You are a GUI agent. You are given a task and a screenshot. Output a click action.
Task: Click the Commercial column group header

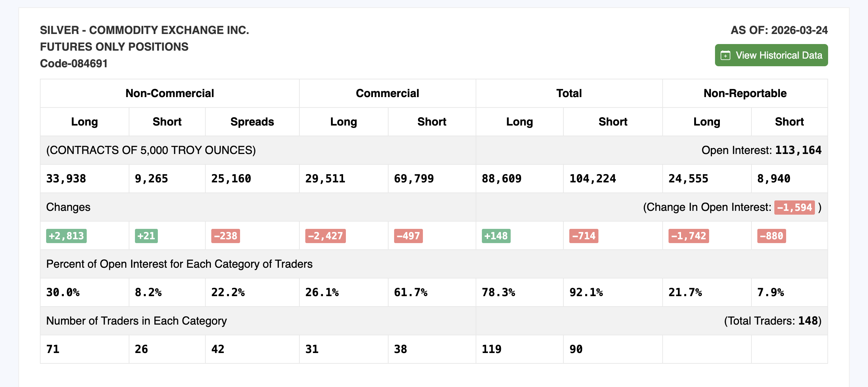pyautogui.click(x=387, y=93)
